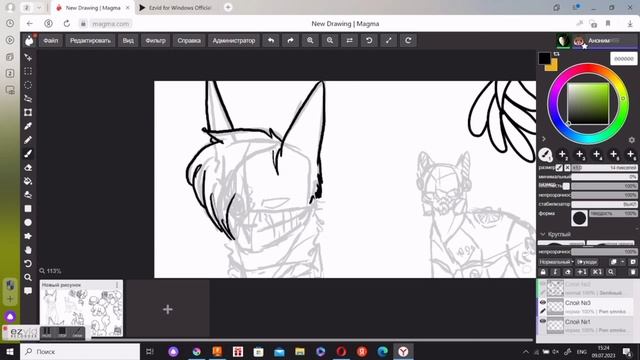Screen dimensions: 640x360
Task: Click the zoom in magnifier button
Action: [x=310, y=40]
